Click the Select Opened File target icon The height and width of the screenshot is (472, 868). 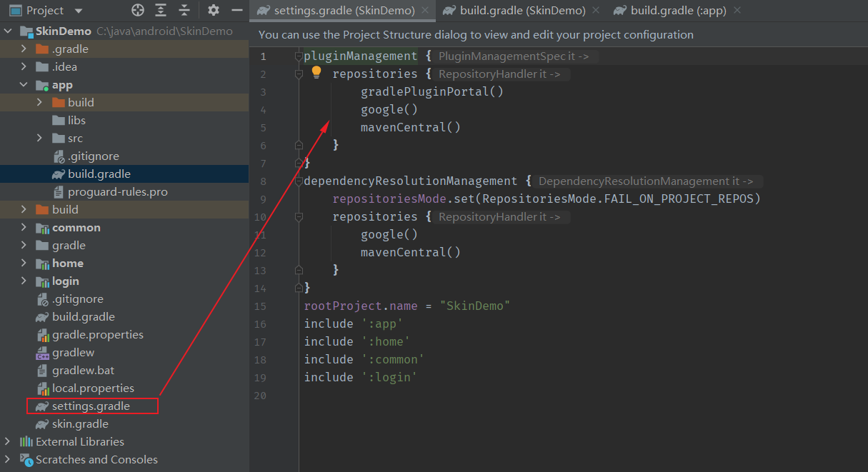pyautogui.click(x=138, y=10)
